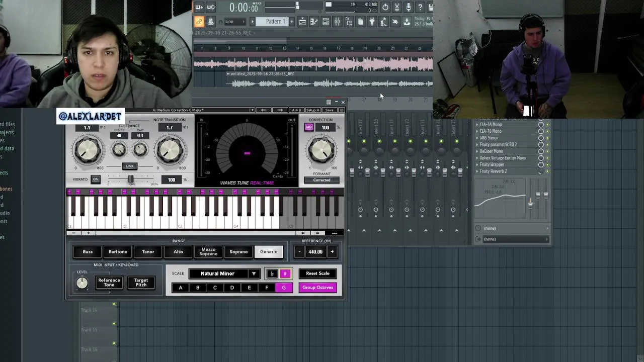644x362 pixels.
Task: Open the Natural Minor scale dropdown
Action: (223, 274)
